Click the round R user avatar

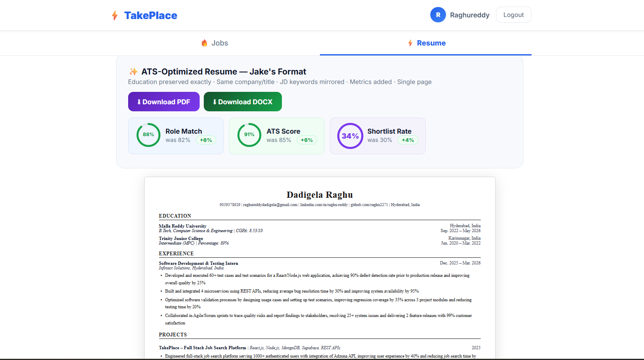pos(438,15)
